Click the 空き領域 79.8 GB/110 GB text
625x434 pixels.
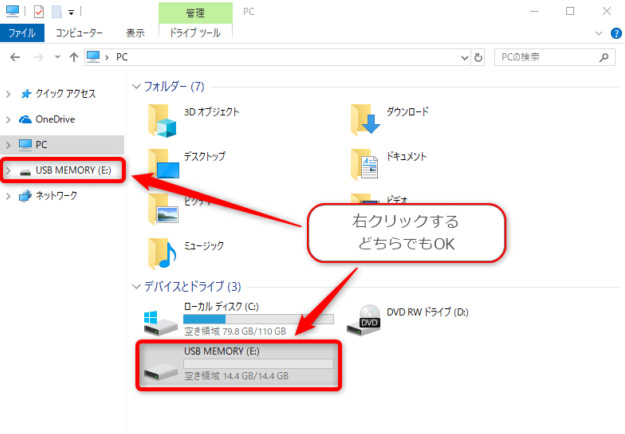[235, 331]
